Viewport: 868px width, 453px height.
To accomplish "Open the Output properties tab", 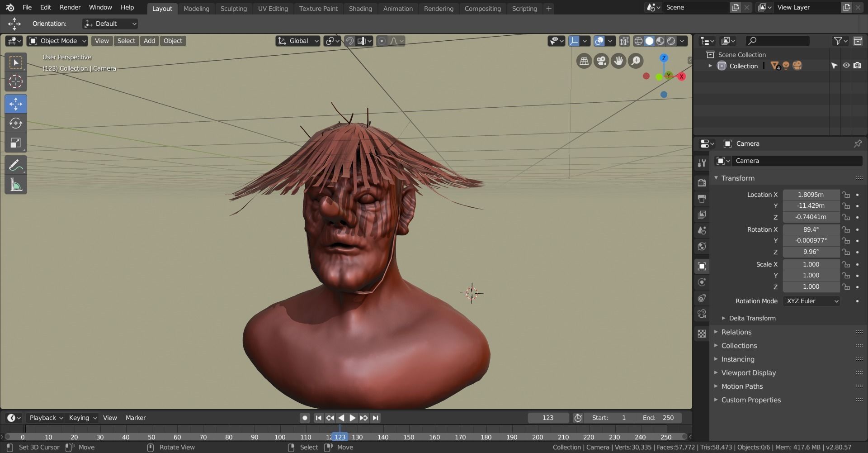I will point(702,199).
